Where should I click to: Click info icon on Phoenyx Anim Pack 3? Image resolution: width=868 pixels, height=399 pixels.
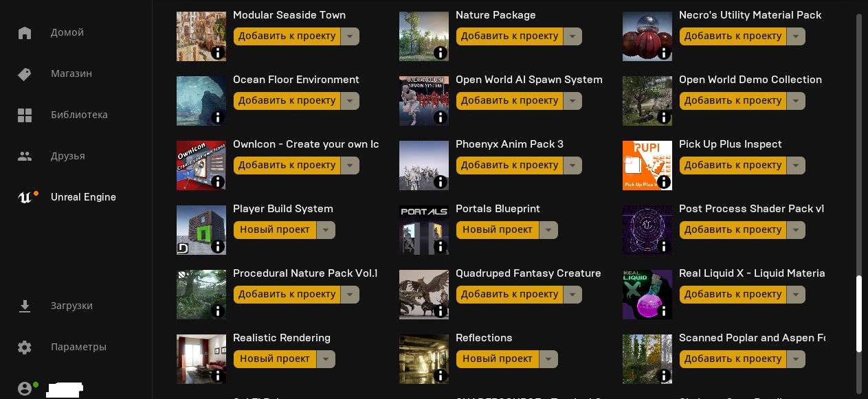click(x=441, y=182)
